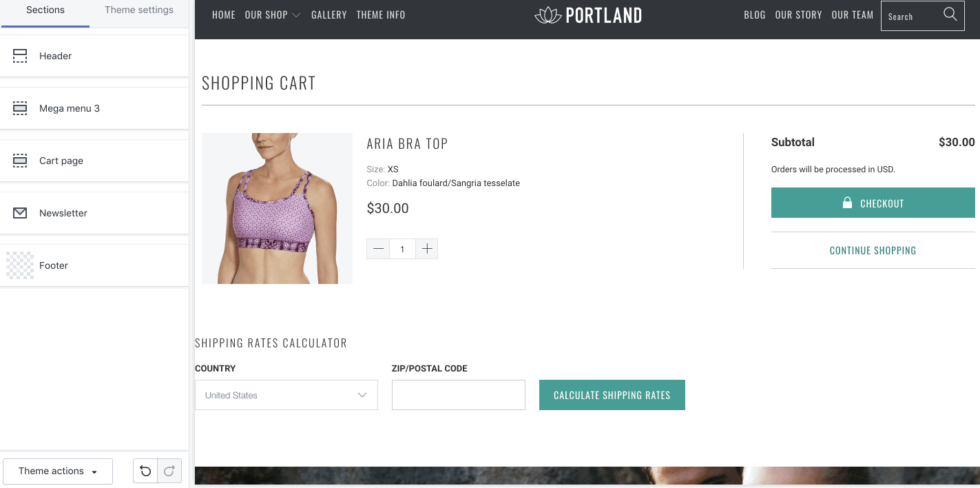Click the Continue Shopping link
This screenshot has width=980, height=488.
[x=873, y=250]
